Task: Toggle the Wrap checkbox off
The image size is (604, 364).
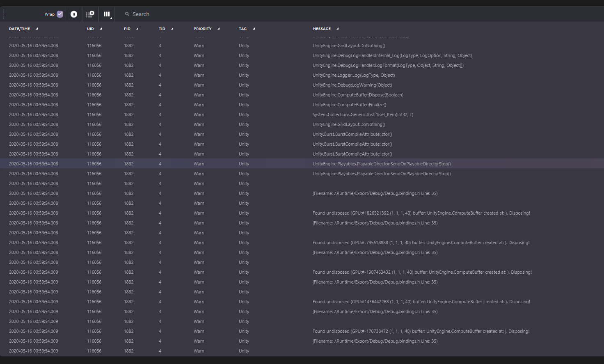Action: (x=60, y=14)
